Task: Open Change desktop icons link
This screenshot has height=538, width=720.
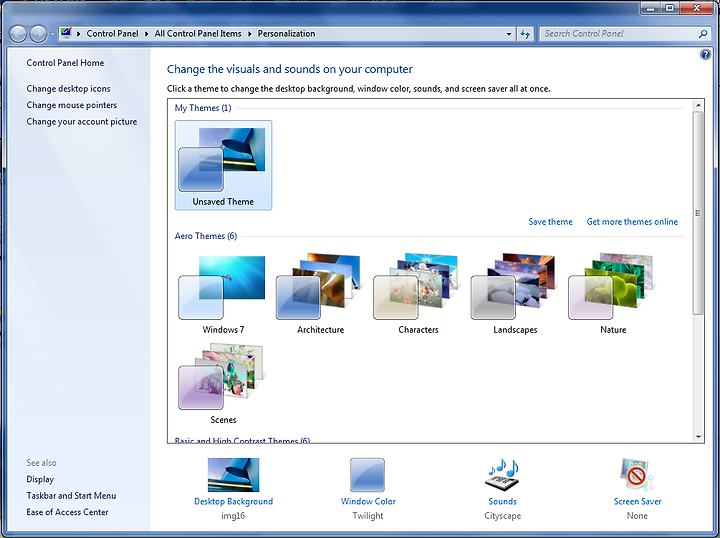Action: 68,89
